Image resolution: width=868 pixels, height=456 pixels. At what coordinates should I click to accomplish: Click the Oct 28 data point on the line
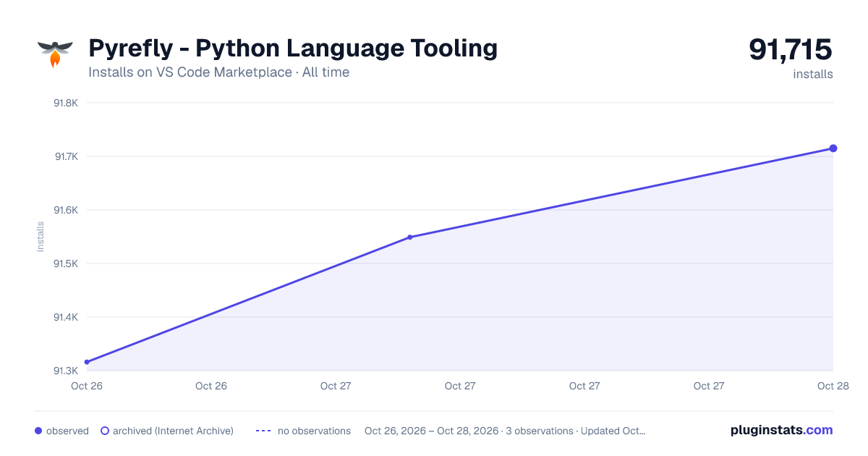(x=833, y=148)
